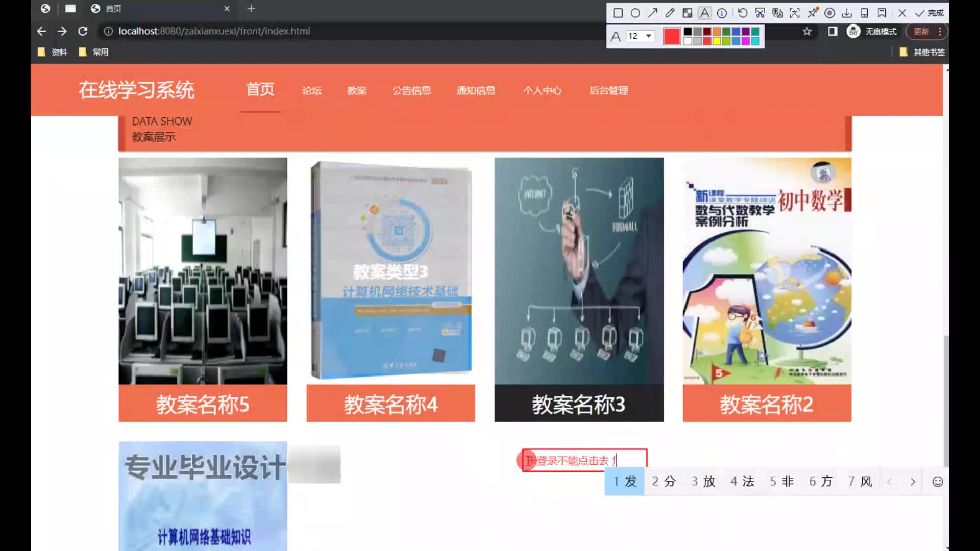
Task: Open the 资料 bookmarks folder
Action: (53, 52)
